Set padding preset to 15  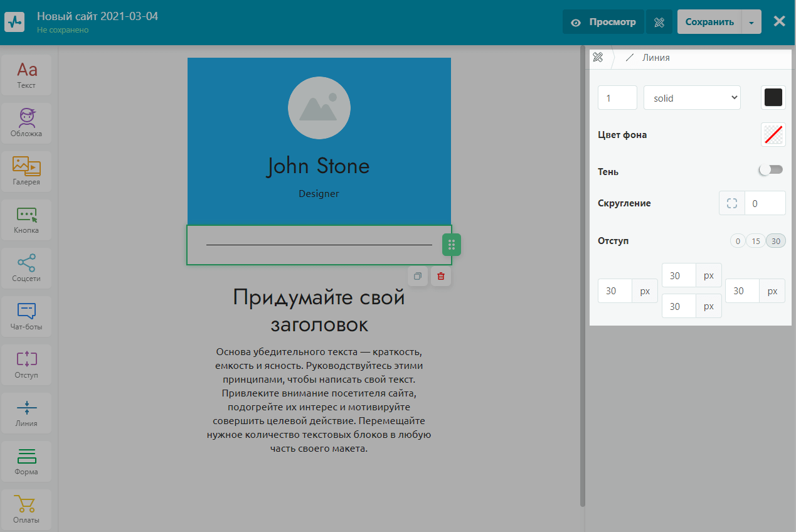[x=756, y=241]
